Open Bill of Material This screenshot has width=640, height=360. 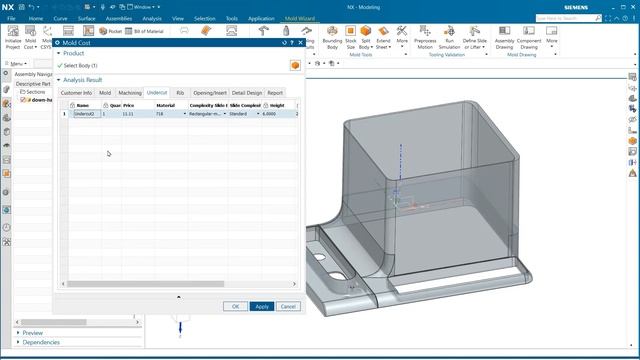144,31
